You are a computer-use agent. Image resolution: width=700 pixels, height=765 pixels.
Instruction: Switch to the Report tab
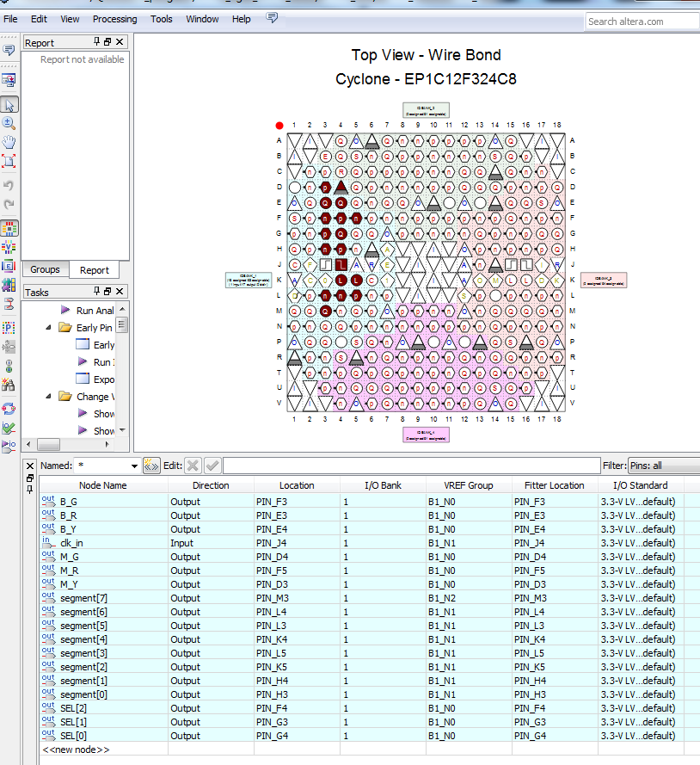(94, 270)
